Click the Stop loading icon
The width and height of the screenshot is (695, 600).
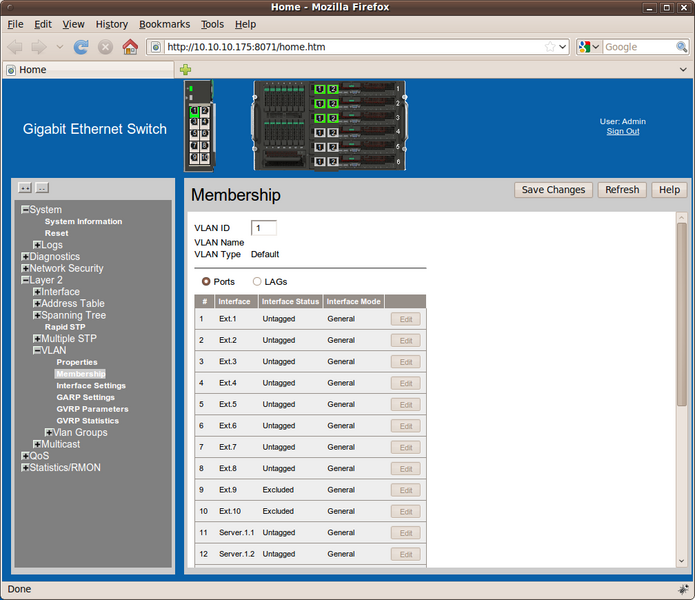[x=105, y=47]
